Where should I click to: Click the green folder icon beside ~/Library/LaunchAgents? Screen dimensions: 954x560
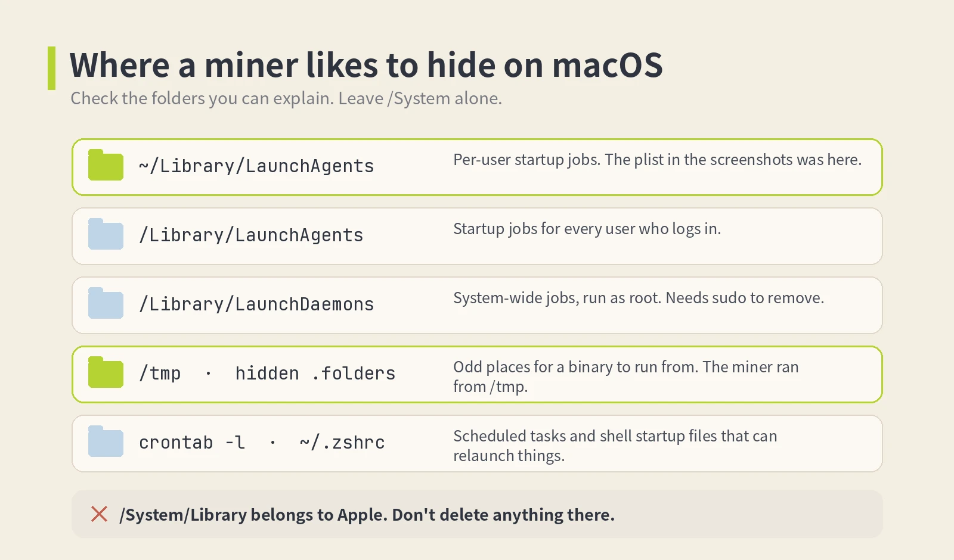pyautogui.click(x=106, y=165)
